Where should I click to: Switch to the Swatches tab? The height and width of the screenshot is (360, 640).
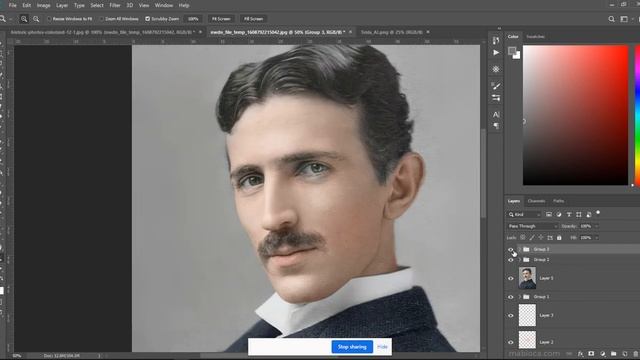[535, 37]
